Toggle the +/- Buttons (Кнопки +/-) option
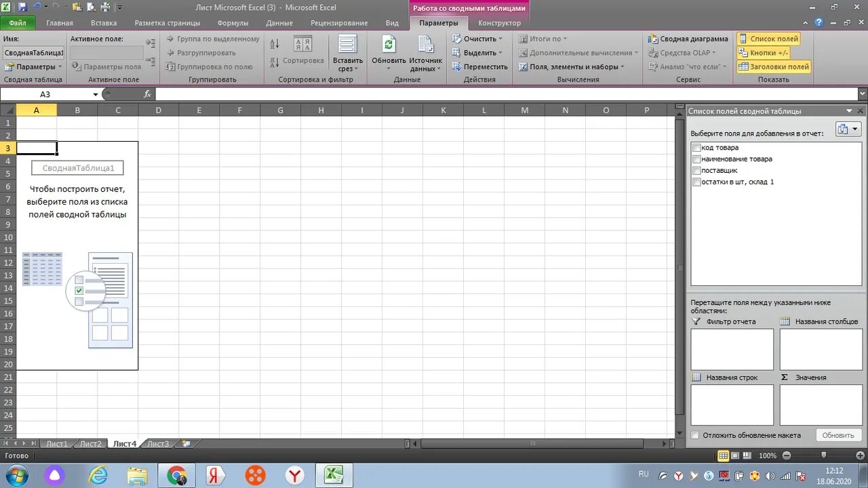Image resolution: width=868 pixels, height=488 pixels. click(x=764, y=53)
